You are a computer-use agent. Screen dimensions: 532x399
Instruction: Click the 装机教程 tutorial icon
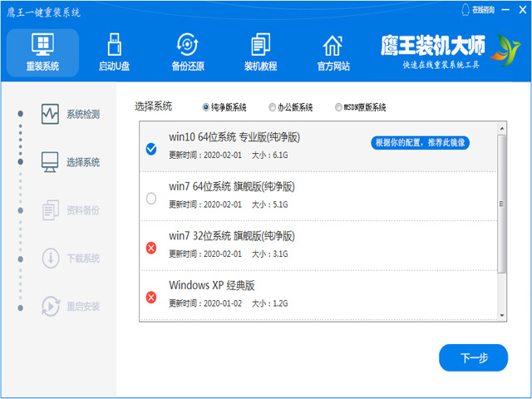pyautogui.click(x=260, y=45)
